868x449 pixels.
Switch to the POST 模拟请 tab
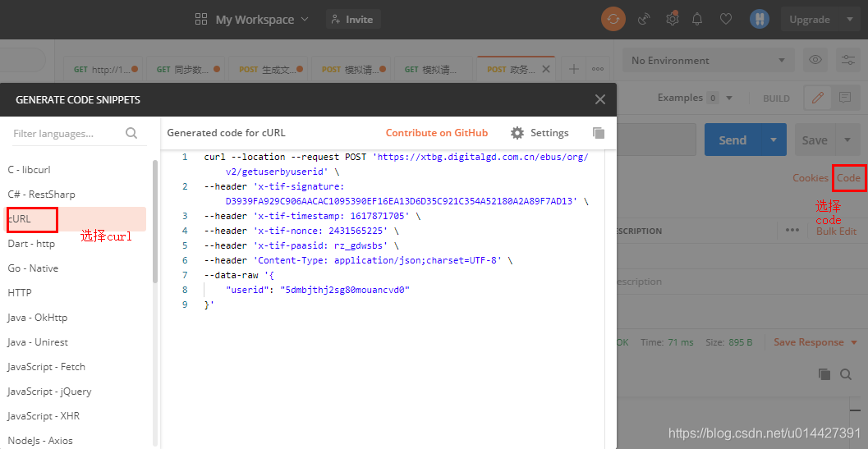point(351,69)
